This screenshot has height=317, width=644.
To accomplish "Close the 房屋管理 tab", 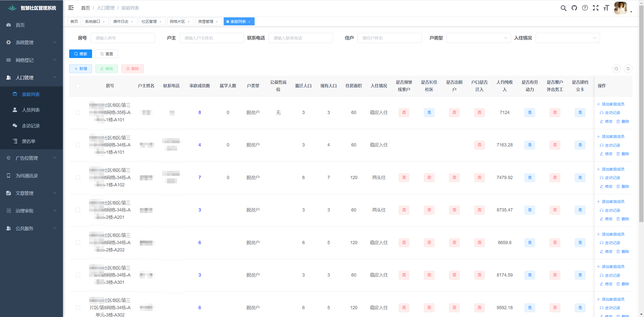I will point(217,22).
